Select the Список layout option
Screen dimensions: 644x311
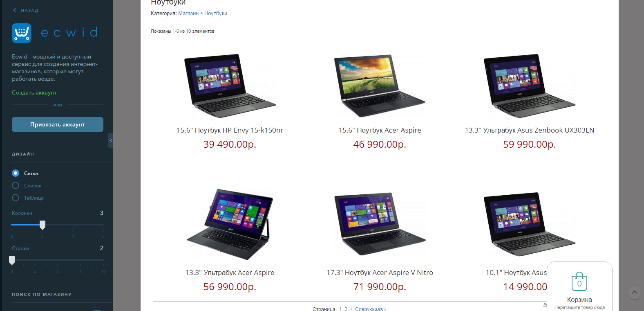16,185
